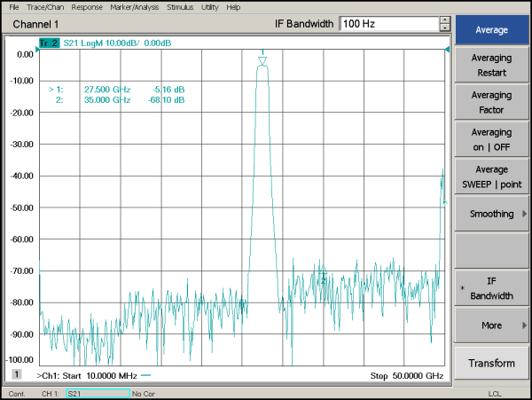Click the -68.10 dB marker value
This screenshot has width=532, height=400.
167,100
